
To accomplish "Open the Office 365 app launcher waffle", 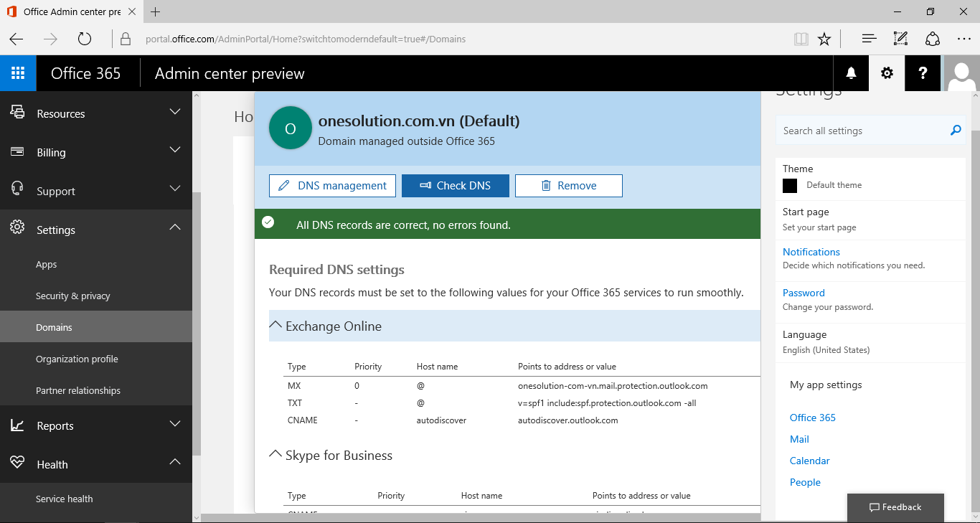I will pyautogui.click(x=18, y=73).
